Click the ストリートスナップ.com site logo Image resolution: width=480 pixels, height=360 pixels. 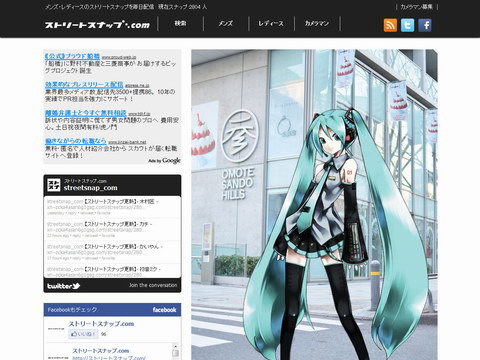(97, 25)
